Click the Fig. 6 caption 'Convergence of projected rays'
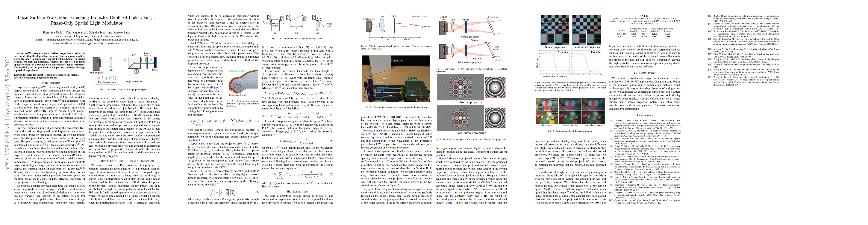The image size is (868, 225). click(x=471, y=70)
